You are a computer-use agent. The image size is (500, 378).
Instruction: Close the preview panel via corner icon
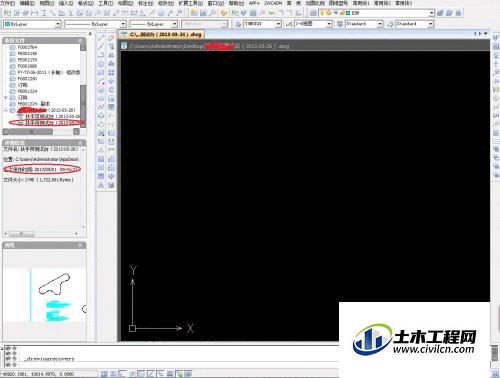(80, 245)
